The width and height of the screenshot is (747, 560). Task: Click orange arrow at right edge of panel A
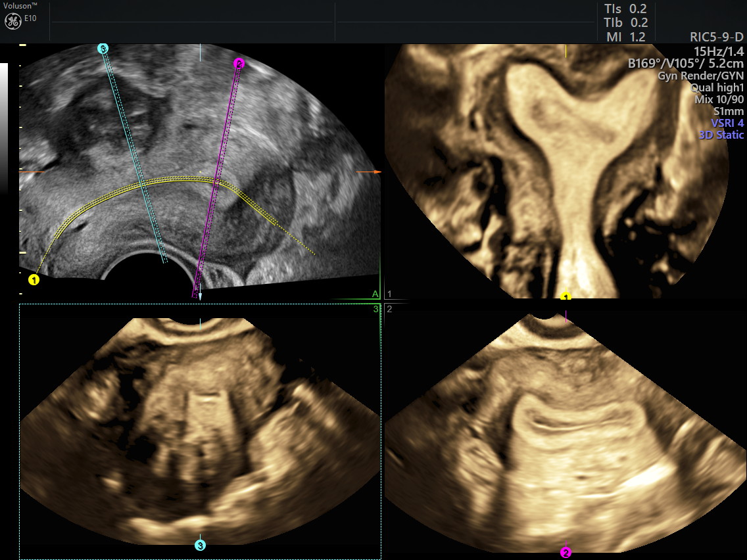coord(377,172)
